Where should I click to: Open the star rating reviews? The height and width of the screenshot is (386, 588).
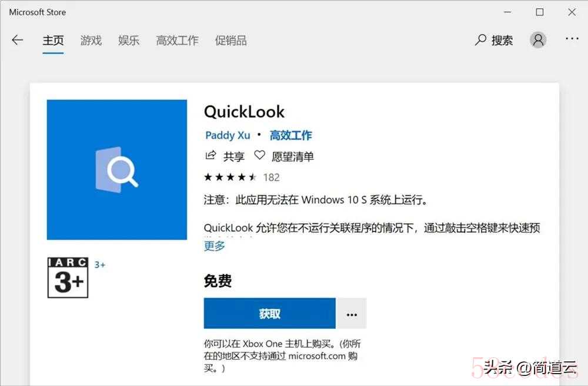tap(242, 177)
